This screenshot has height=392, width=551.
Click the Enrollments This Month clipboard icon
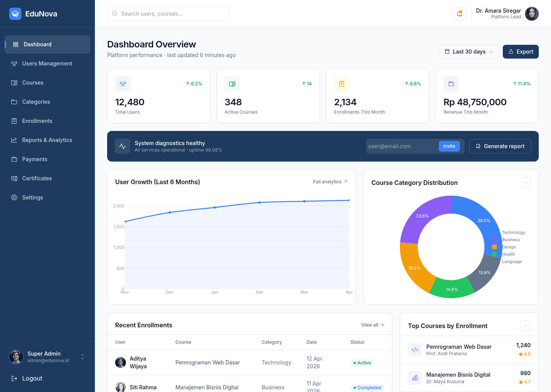(342, 84)
